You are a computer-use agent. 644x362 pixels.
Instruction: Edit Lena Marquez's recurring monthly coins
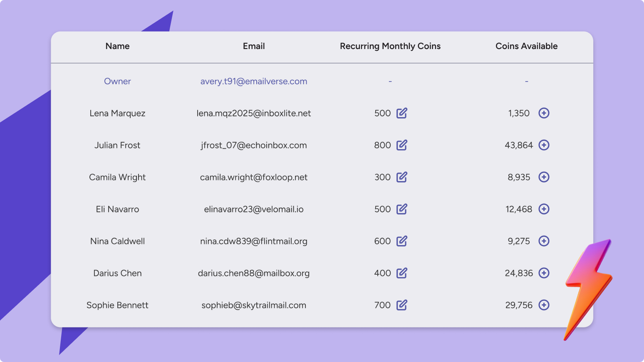401,113
